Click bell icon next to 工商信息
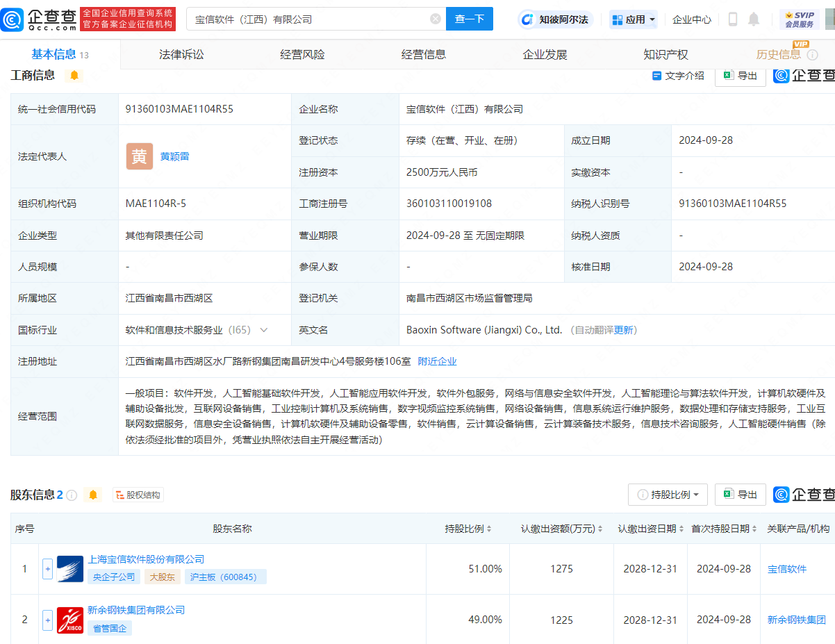The height and width of the screenshot is (644, 835). coord(74,75)
